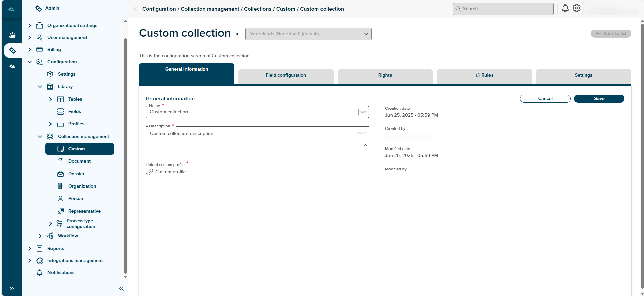
Task: Click into the Name input field
Action: (x=252, y=112)
